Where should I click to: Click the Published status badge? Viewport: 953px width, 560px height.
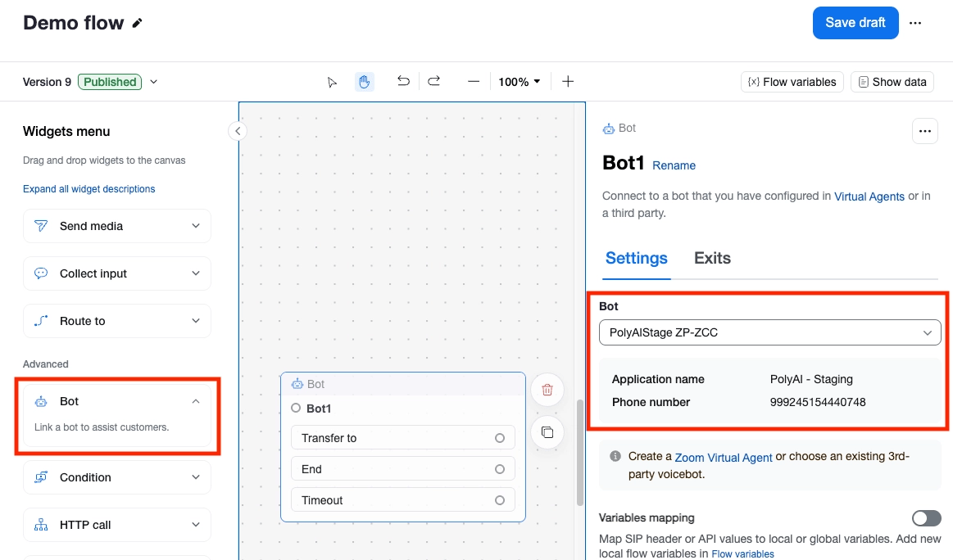click(x=110, y=82)
